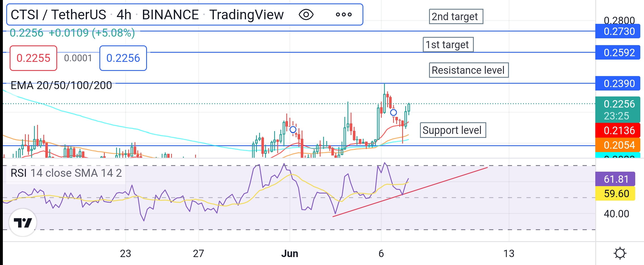This screenshot has width=644, height=265.
Task: Click the blue circle marker near June 6
Action: click(393, 113)
